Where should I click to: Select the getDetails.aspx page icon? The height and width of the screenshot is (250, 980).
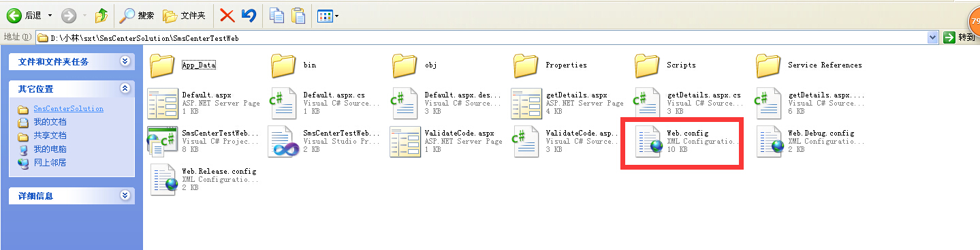(x=526, y=104)
